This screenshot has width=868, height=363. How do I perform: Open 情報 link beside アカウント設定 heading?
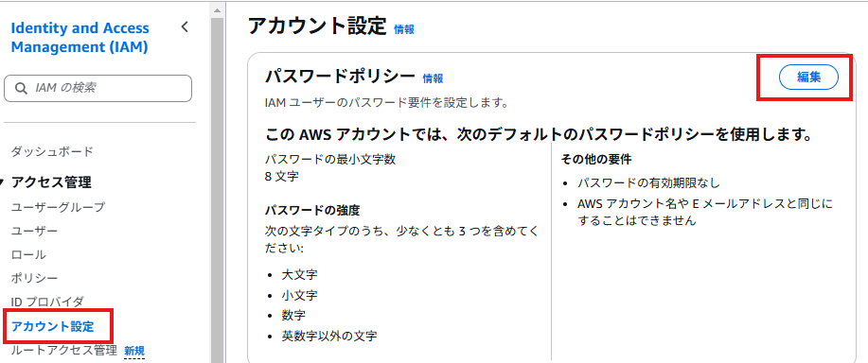404,29
